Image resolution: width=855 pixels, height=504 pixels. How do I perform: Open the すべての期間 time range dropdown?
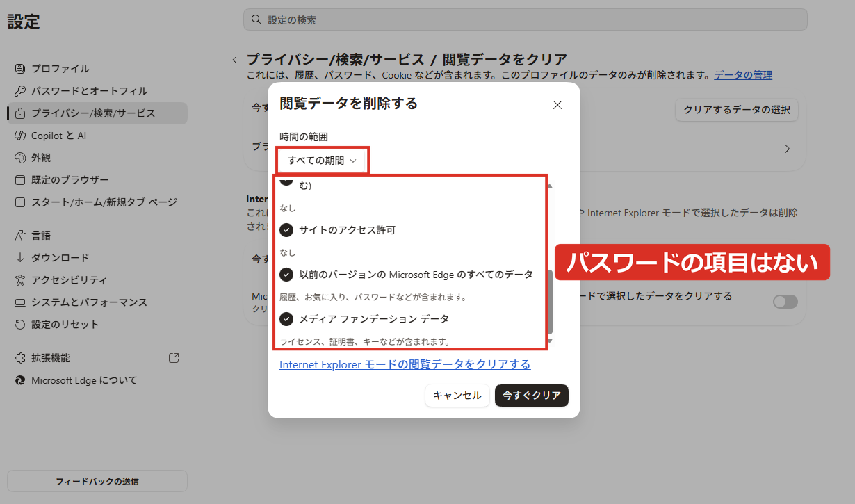[323, 161]
